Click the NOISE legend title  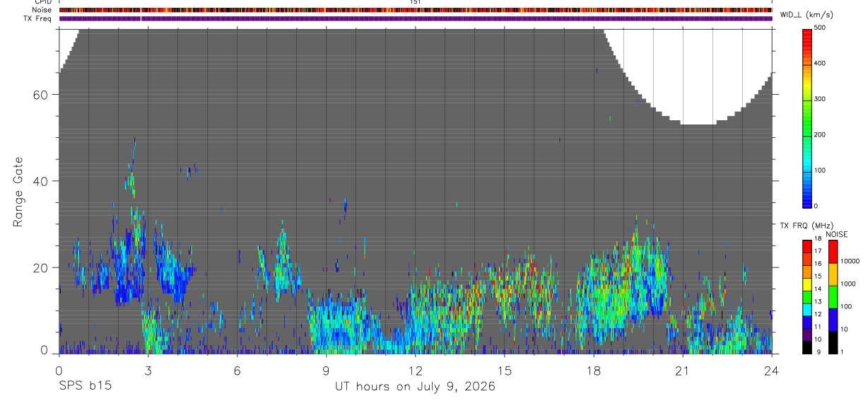tap(836, 234)
